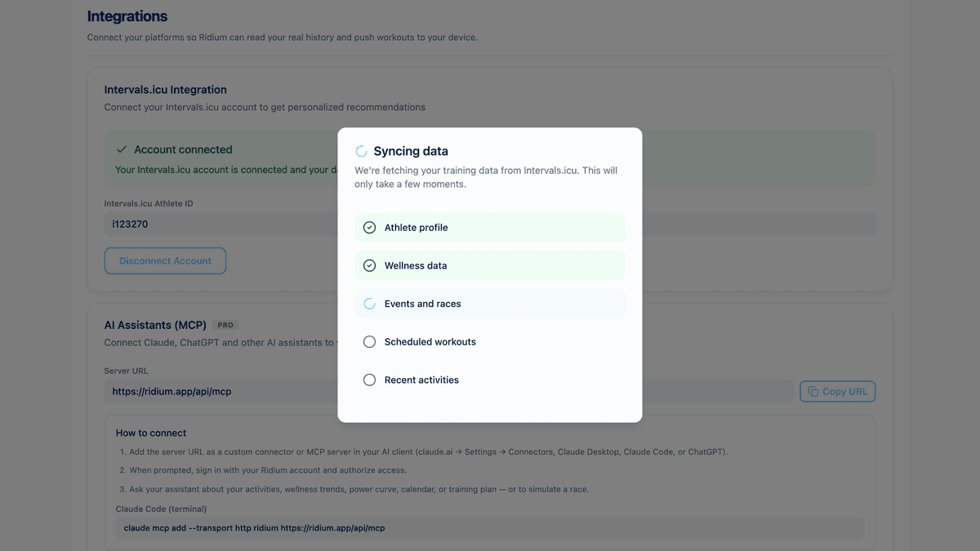The height and width of the screenshot is (551, 980).
Task: Click the Server URL field
Action: pos(449,392)
